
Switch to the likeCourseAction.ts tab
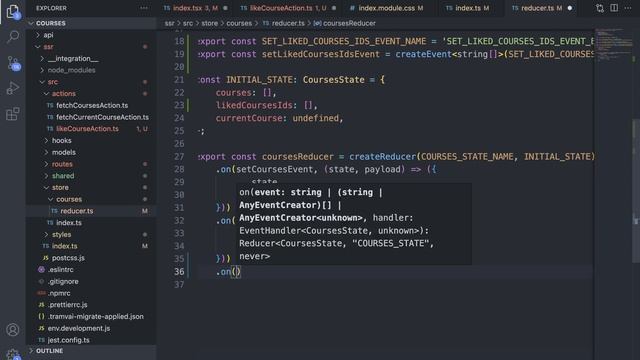coord(288,8)
